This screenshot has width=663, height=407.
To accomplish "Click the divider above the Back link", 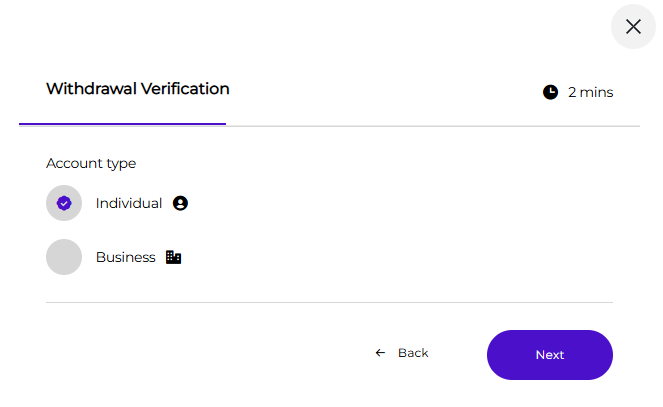I will pyautogui.click(x=329, y=302).
